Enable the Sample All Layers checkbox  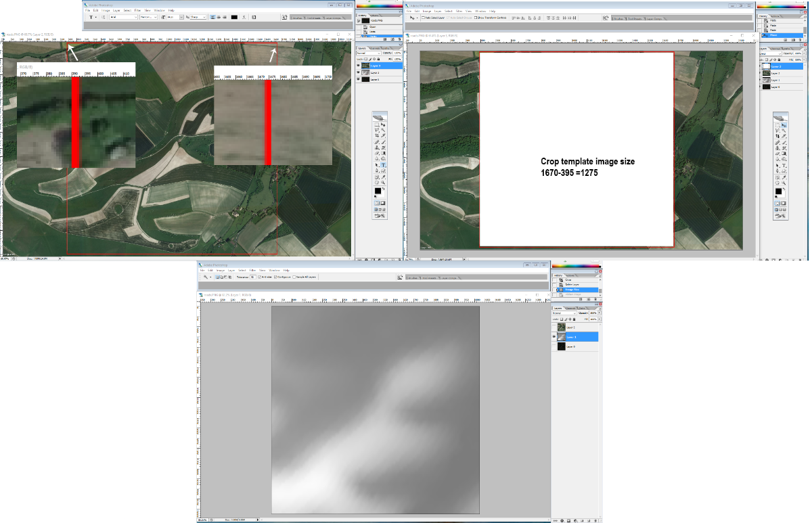294,277
